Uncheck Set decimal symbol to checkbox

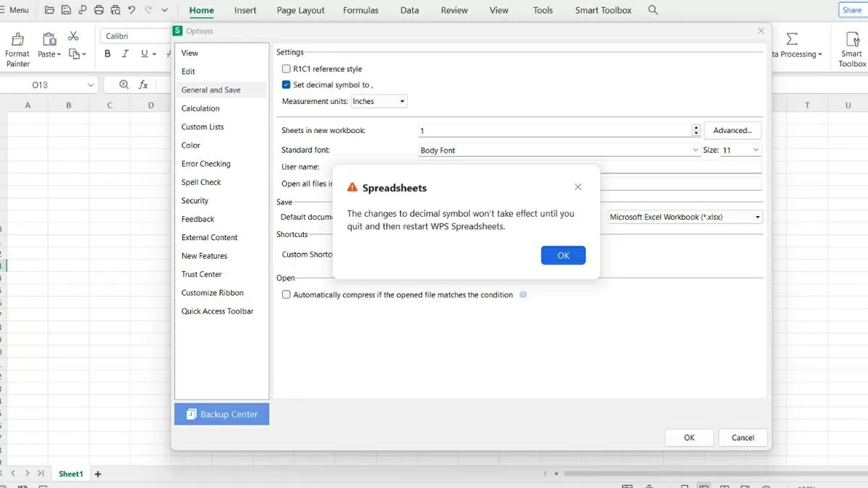point(286,85)
